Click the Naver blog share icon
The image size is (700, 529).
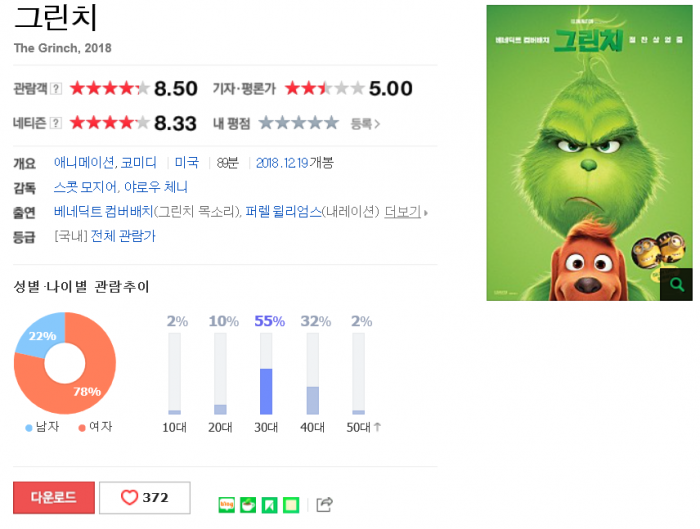click(227, 505)
